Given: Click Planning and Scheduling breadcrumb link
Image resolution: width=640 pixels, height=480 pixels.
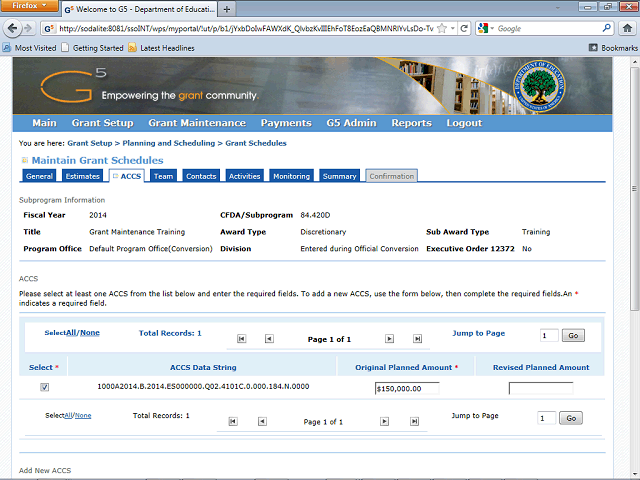Looking at the screenshot, I should click(x=169, y=143).
